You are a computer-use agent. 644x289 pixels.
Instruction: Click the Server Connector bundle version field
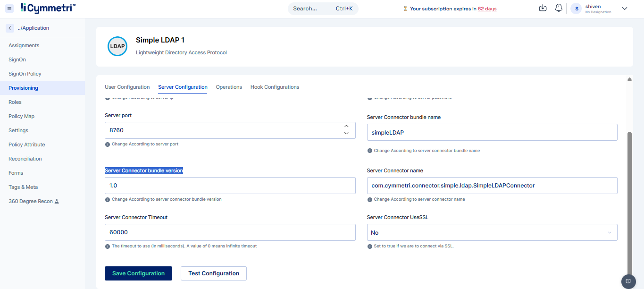click(x=230, y=186)
